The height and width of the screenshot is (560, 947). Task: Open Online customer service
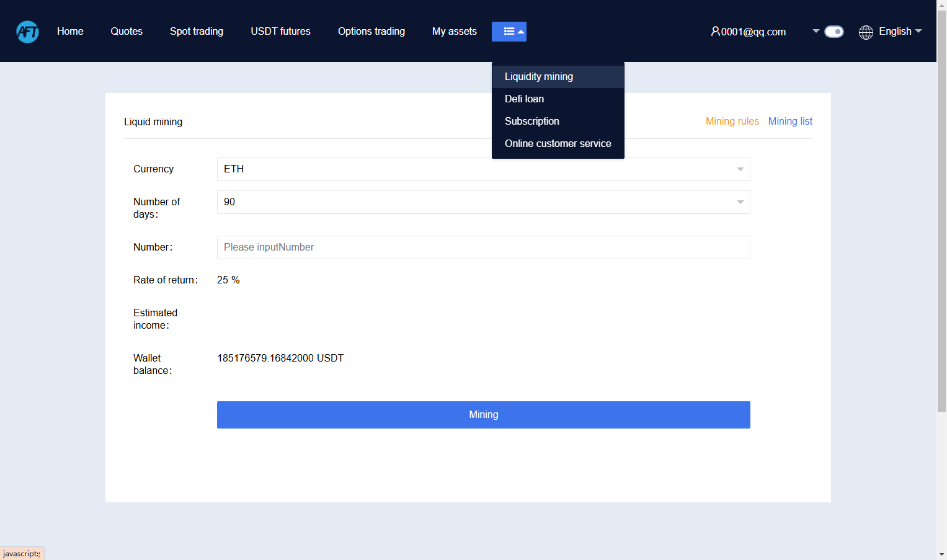[x=558, y=144]
